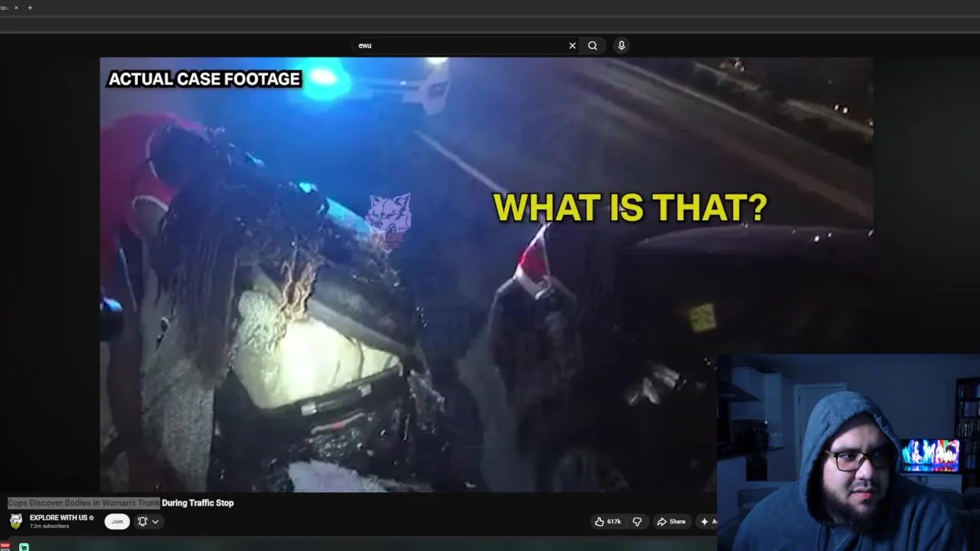This screenshot has height=551, width=980.
Task: Click the 7.2m subscribers text
Action: pos(49,527)
